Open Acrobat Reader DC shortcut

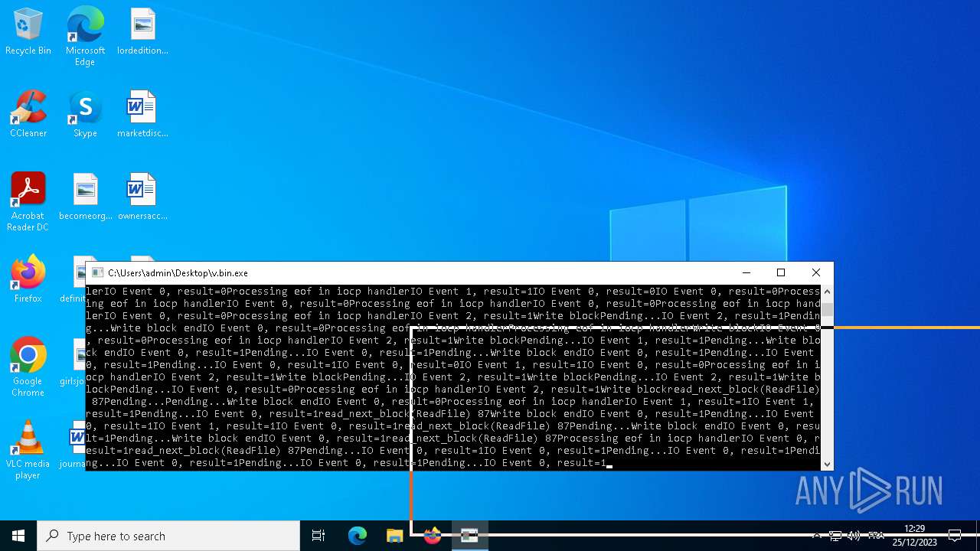(28, 202)
